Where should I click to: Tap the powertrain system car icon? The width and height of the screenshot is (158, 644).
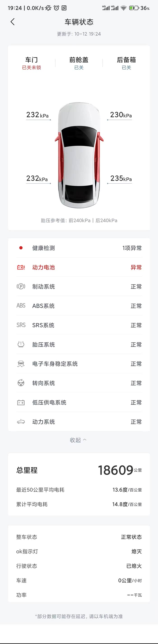21,422
